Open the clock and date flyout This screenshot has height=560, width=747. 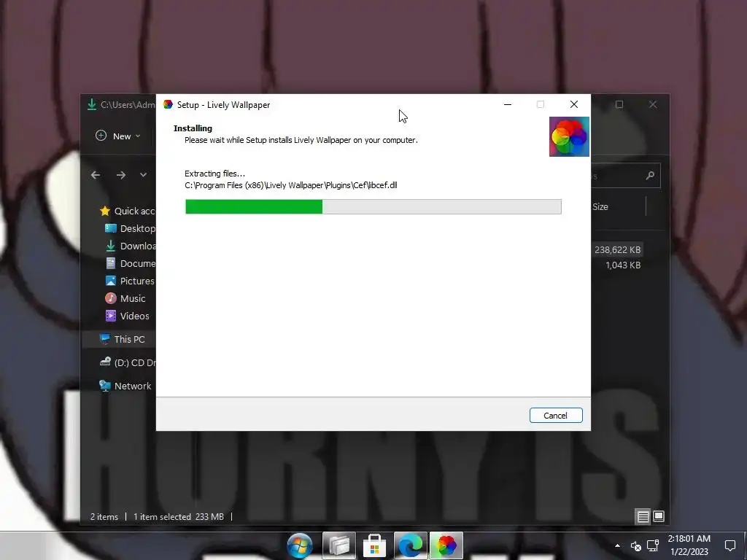689,545
